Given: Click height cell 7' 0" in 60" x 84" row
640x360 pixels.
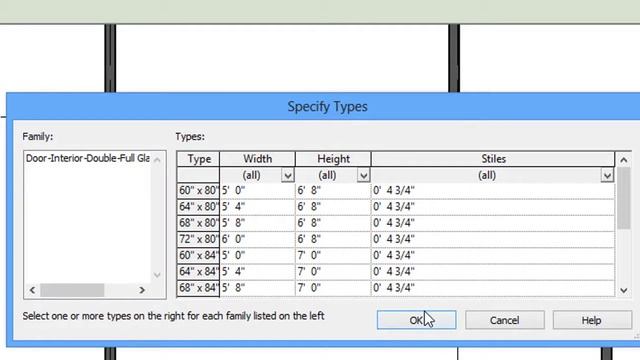Looking at the screenshot, I should [333, 256].
